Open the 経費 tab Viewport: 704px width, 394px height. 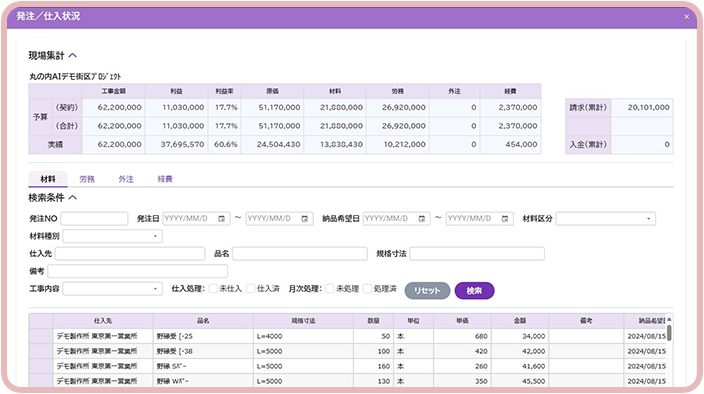(165, 179)
